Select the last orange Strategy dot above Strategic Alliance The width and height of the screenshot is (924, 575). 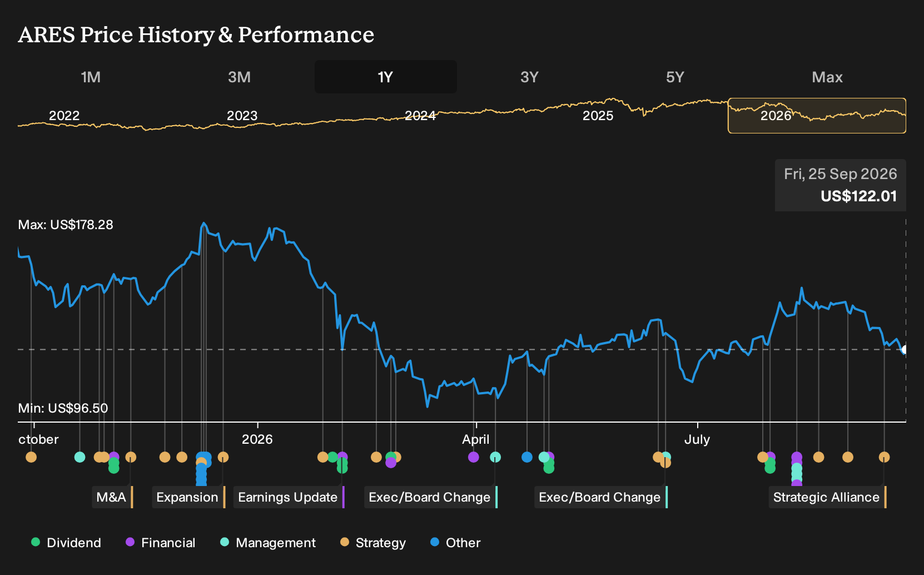(884, 457)
